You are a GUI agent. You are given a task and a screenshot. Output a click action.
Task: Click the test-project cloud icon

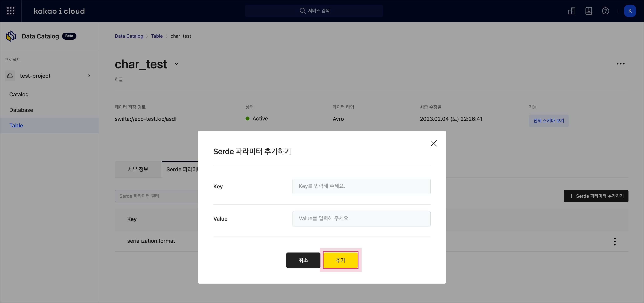coord(10,76)
